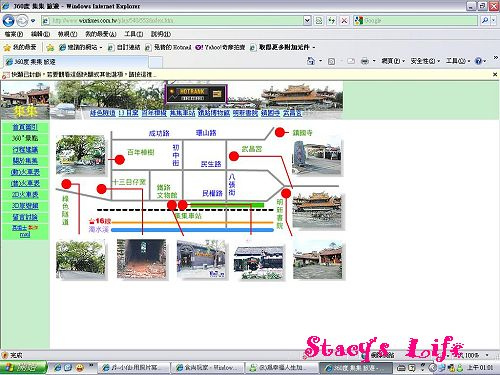Click the search magnifier icon
The width and height of the screenshot is (500, 375).
click(485, 21)
